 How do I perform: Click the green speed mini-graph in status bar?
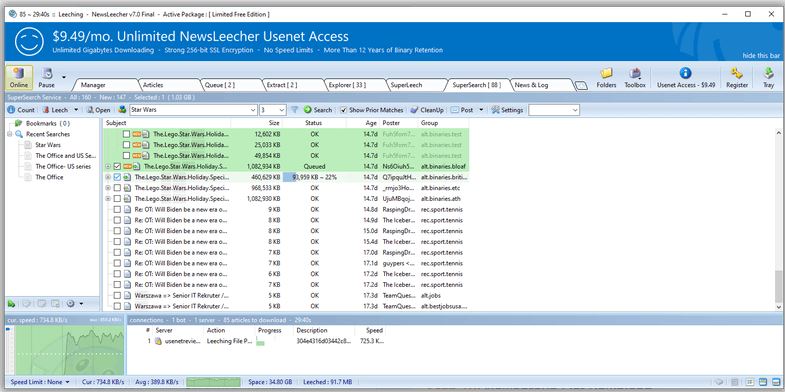click(x=213, y=382)
